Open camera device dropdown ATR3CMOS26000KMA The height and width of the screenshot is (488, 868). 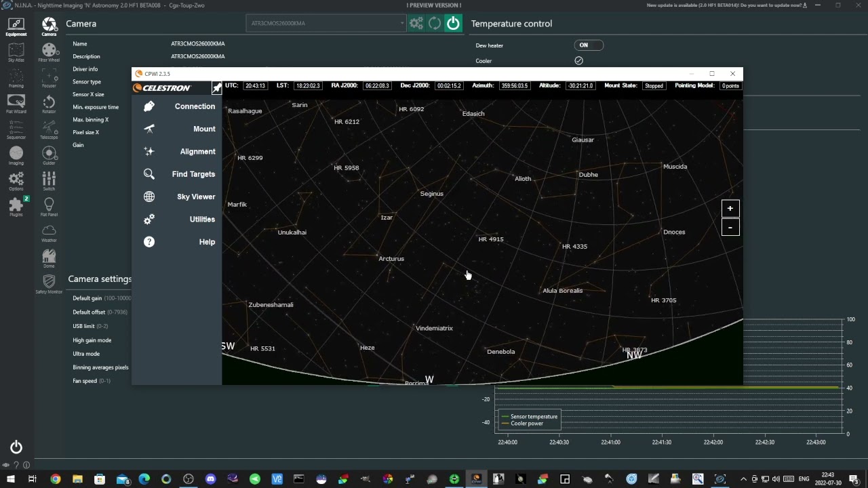point(326,24)
